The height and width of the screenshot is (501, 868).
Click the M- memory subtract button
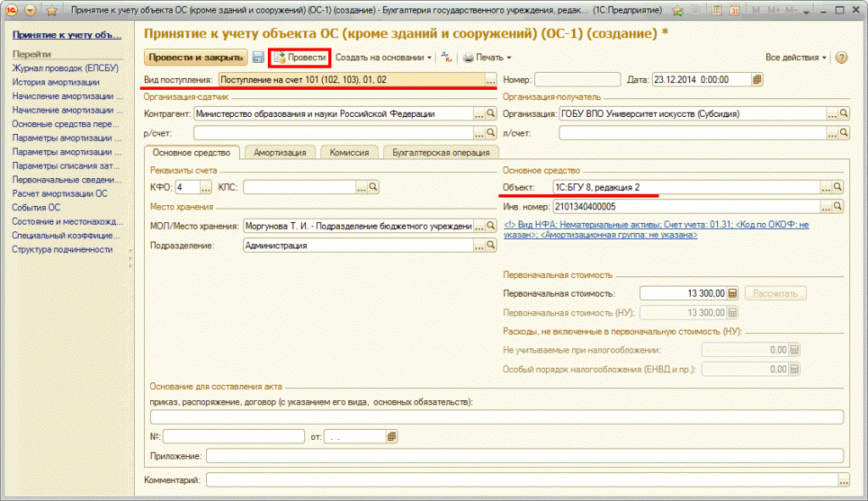tap(792, 10)
